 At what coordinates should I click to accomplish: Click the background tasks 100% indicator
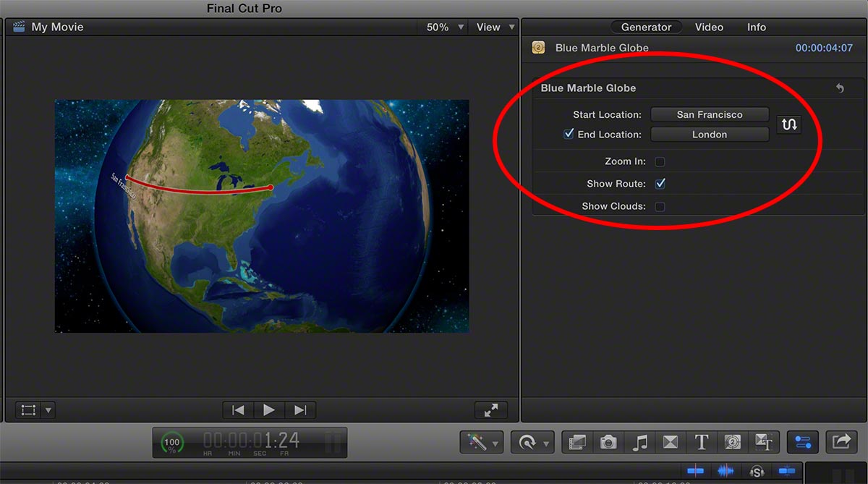(172, 443)
